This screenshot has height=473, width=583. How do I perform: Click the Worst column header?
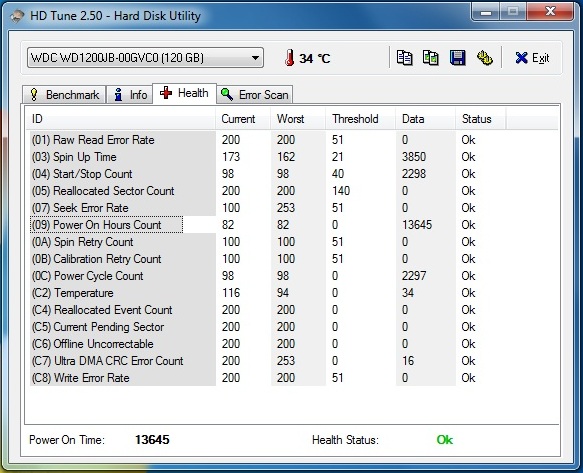pyautogui.click(x=298, y=119)
